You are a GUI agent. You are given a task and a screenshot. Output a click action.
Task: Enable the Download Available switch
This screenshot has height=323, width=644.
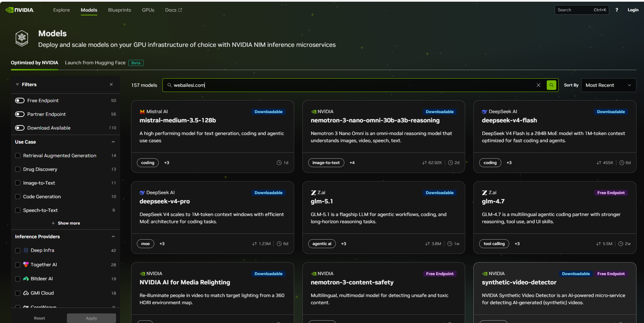coord(20,128)
